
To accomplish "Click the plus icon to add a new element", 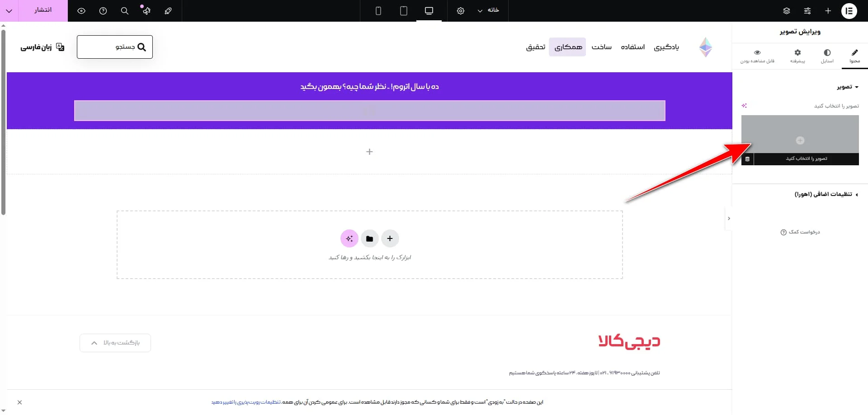I will [828, 11].
